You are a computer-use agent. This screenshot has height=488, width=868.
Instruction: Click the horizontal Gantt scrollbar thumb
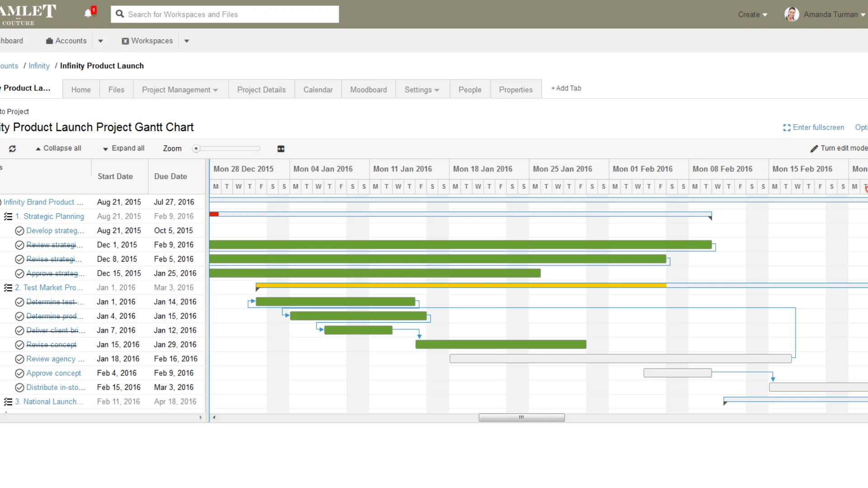point(522,418)
